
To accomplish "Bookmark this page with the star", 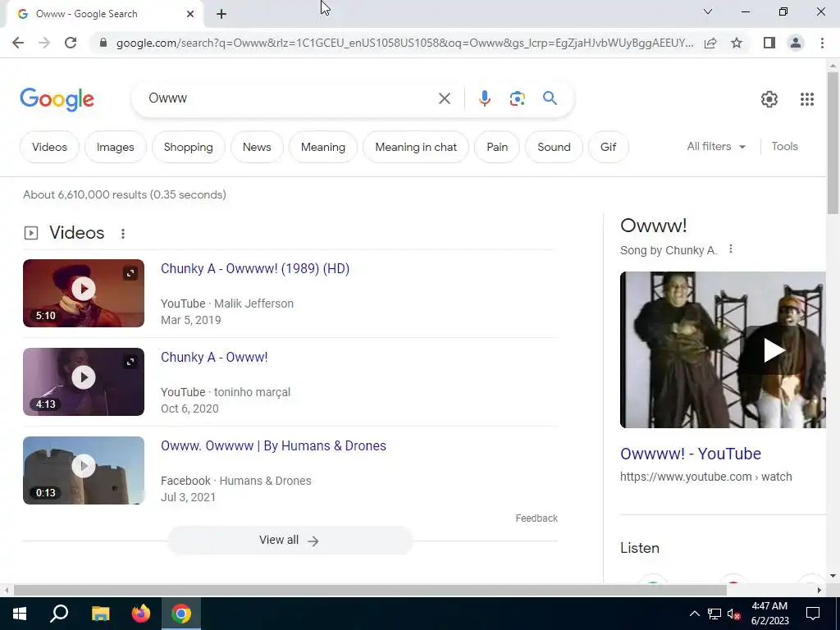I will [x=737, y=43].
